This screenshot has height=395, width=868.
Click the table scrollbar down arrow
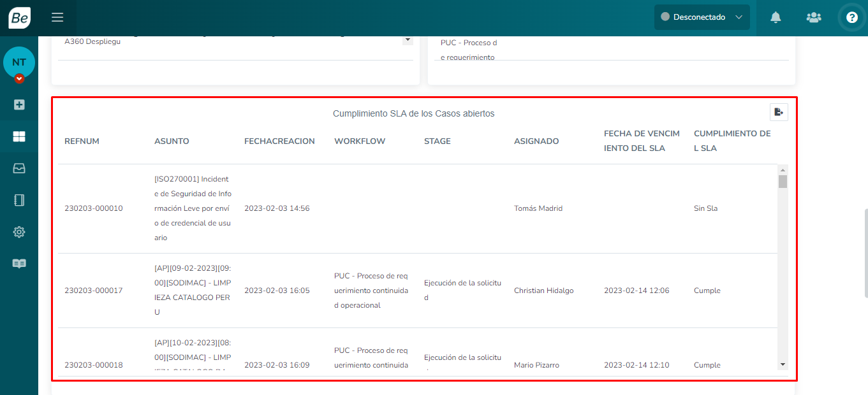[x=783, y=364]
